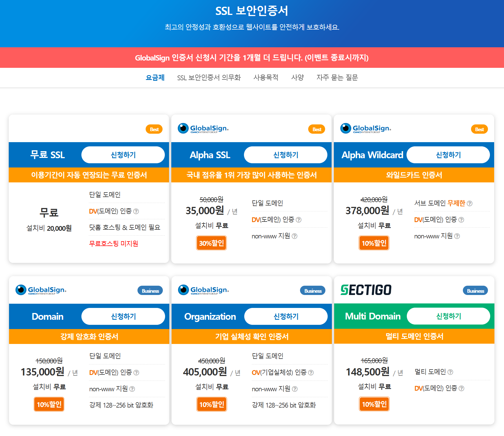Click 135,000원 price on Domain card
504x436 pixels.
(43, 372)
